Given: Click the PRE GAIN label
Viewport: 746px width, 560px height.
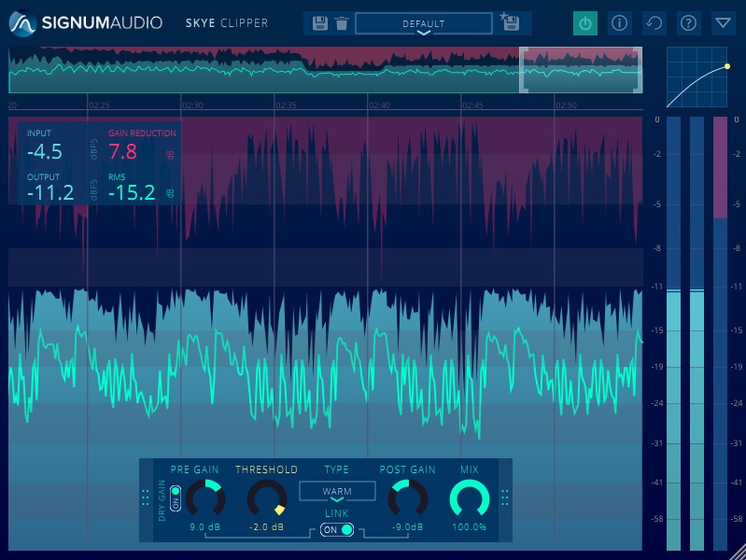Looking at the screenshot, I should [x=194, y=469].
